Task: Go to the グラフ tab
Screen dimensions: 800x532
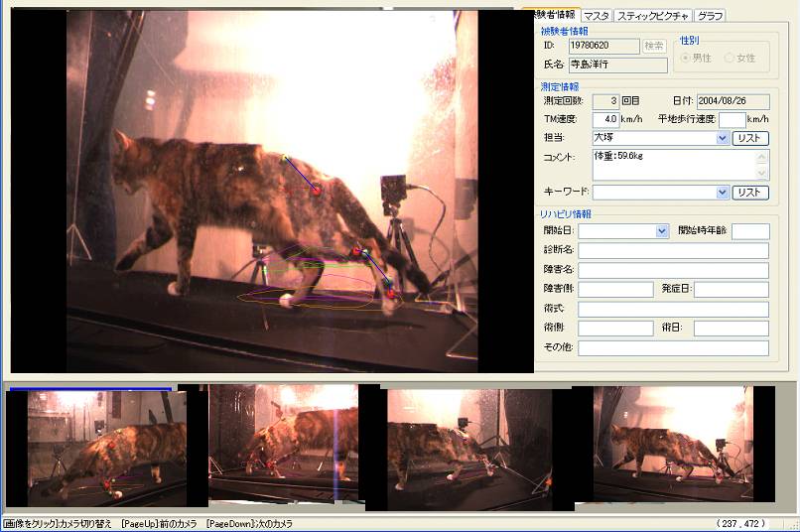Action: point(710,16)
